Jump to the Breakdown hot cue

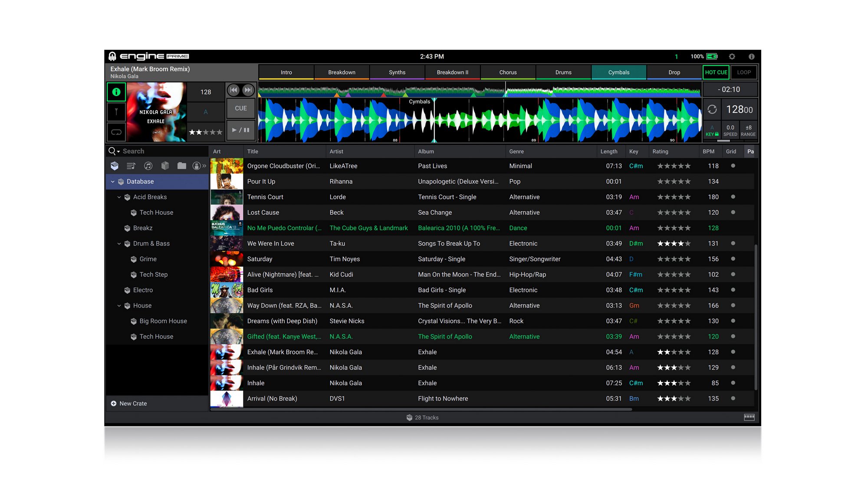point(342,72)
